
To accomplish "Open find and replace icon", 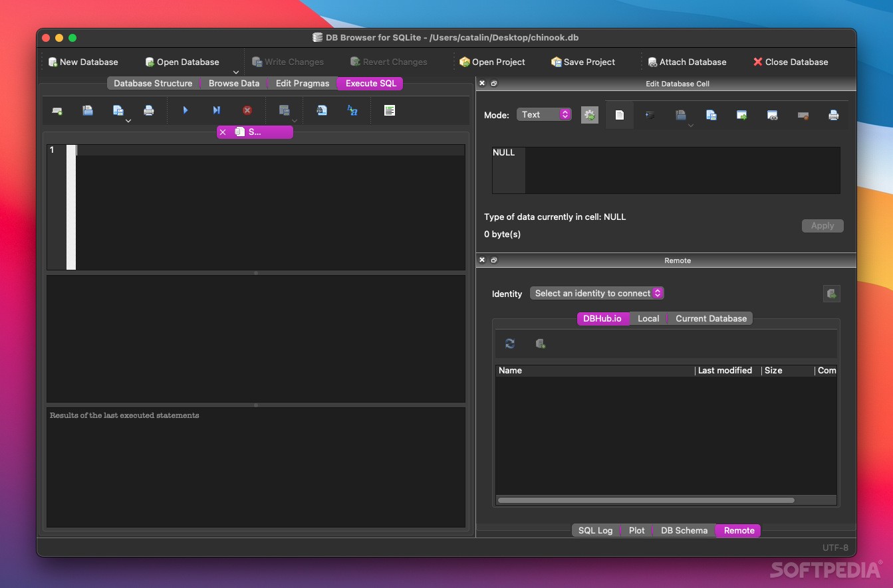I will (352, 110).
